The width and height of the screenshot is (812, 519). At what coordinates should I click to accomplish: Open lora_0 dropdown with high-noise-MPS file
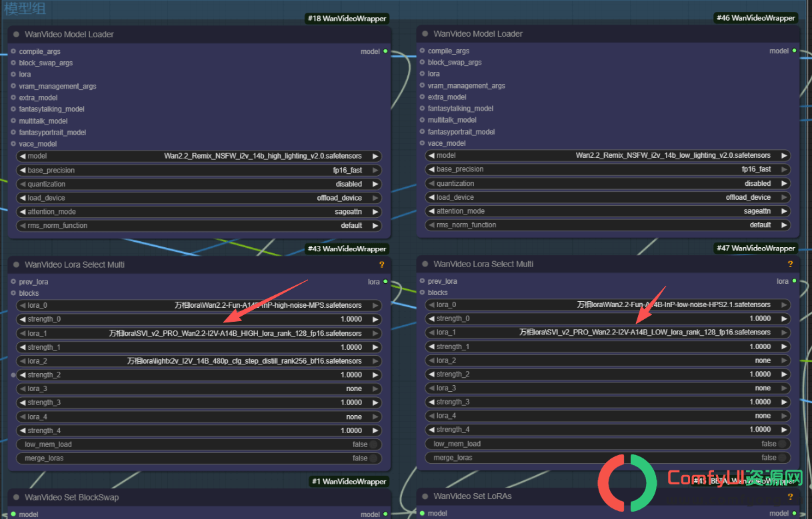coord(199,306)
